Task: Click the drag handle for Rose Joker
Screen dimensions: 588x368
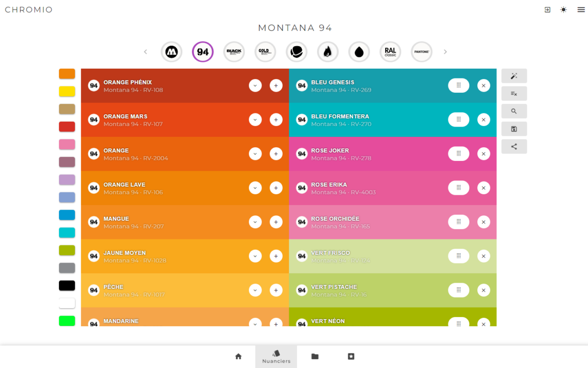Action: [459, 154]
